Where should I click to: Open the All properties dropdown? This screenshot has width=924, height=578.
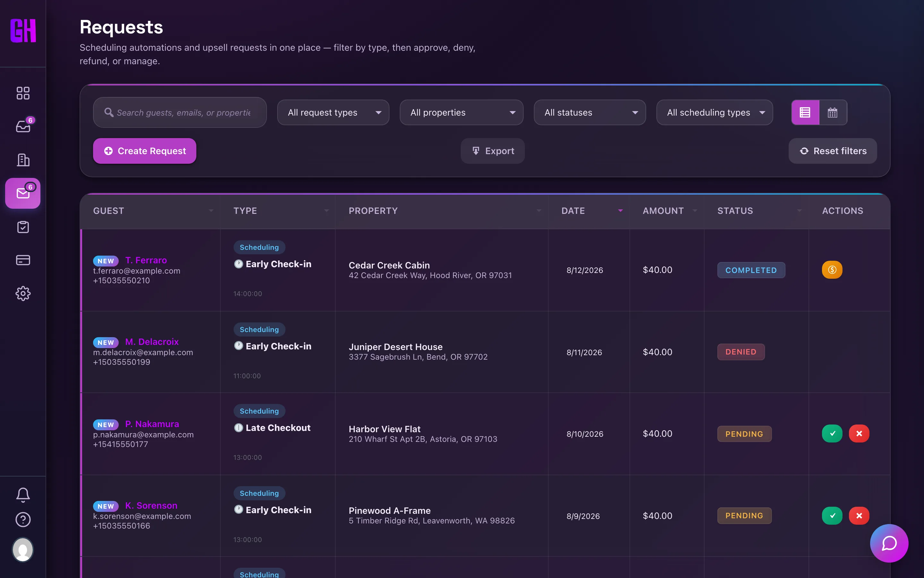click(461, 112)
